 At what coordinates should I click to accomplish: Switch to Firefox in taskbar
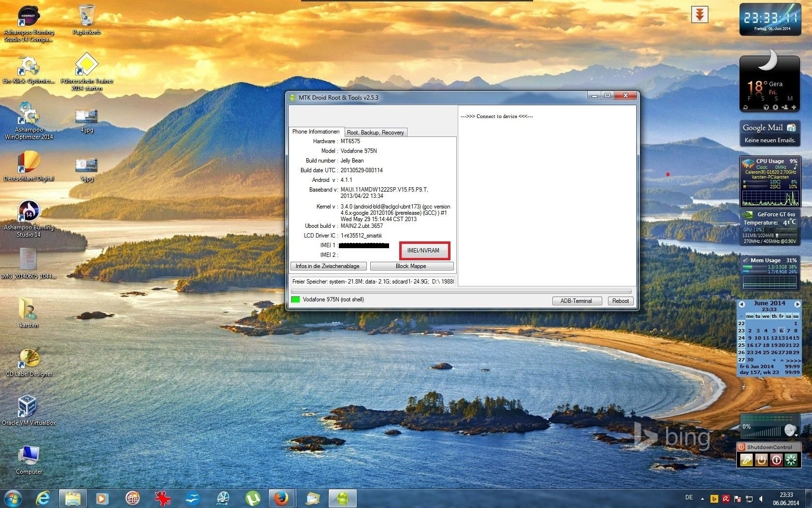pyautogui.click(x=282, y=498)
